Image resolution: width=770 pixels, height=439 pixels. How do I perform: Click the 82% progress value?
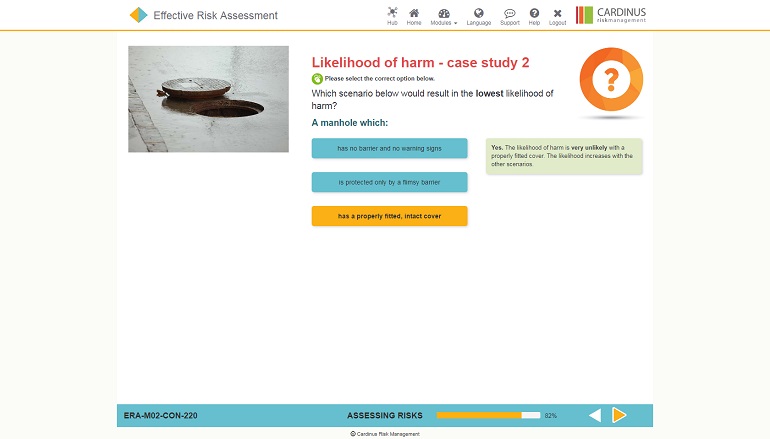click(550, 415)
